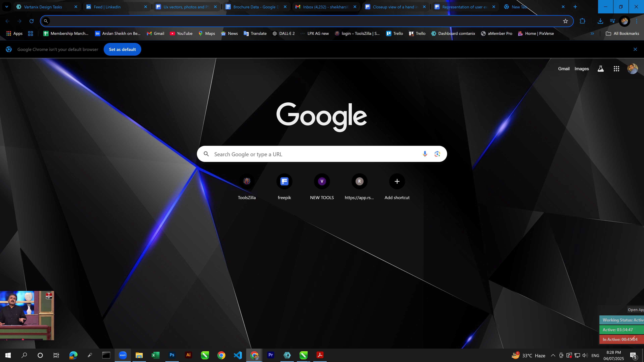Open a new tab with plus button
The image size is (644, 362).
tap(575, 7)
